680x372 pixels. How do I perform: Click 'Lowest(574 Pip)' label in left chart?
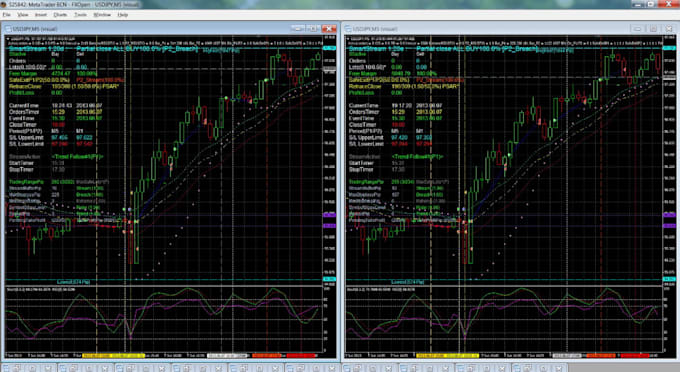[x=73, y=282]
